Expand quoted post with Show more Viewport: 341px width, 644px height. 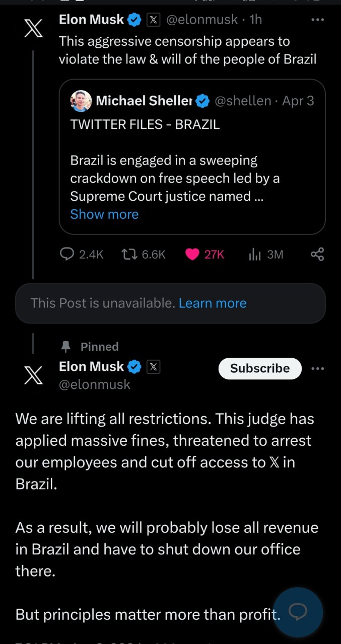click(104, 214)
